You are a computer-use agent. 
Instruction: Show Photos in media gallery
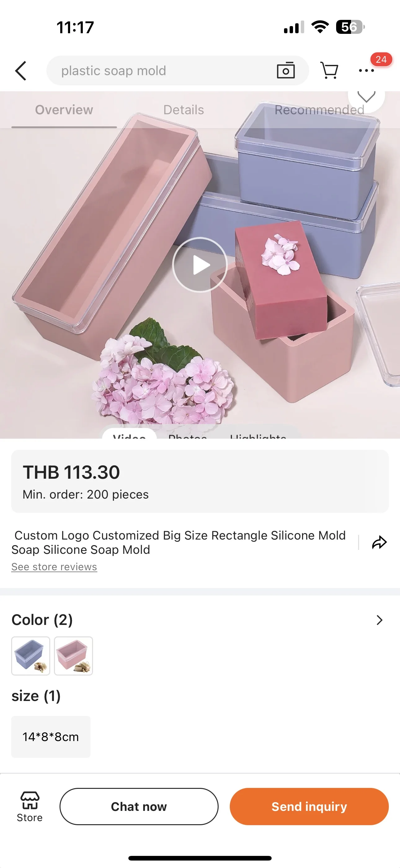pos(188,435)
